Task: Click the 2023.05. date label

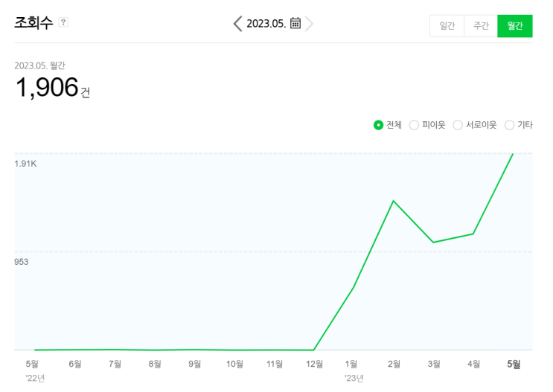Action: point(266,24)
